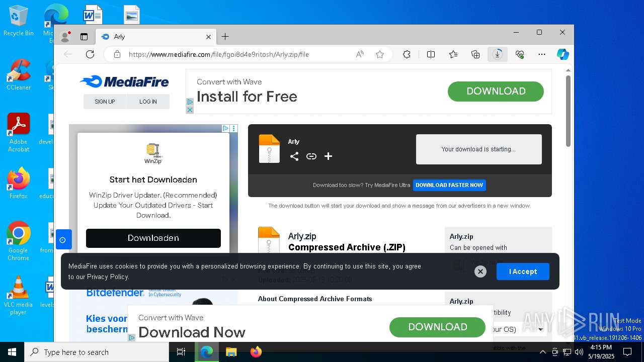The width and height of the screenshot is (644, 362).
Task: Open Firefox desktop shortcut
Action: pyautogui.click(x=19, y=183)
